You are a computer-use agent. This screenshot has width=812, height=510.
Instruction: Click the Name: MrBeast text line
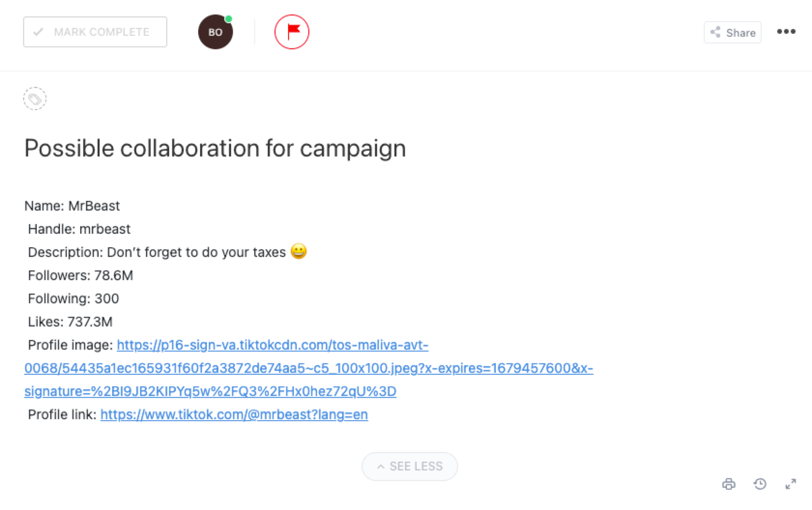[x=72, y=206]
